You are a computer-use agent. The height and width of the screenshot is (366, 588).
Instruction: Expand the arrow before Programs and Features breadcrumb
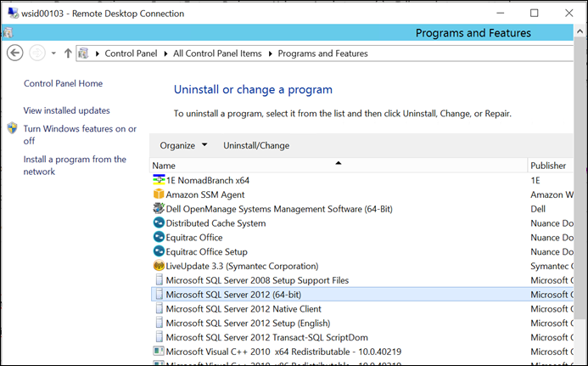tap(271, 53)
